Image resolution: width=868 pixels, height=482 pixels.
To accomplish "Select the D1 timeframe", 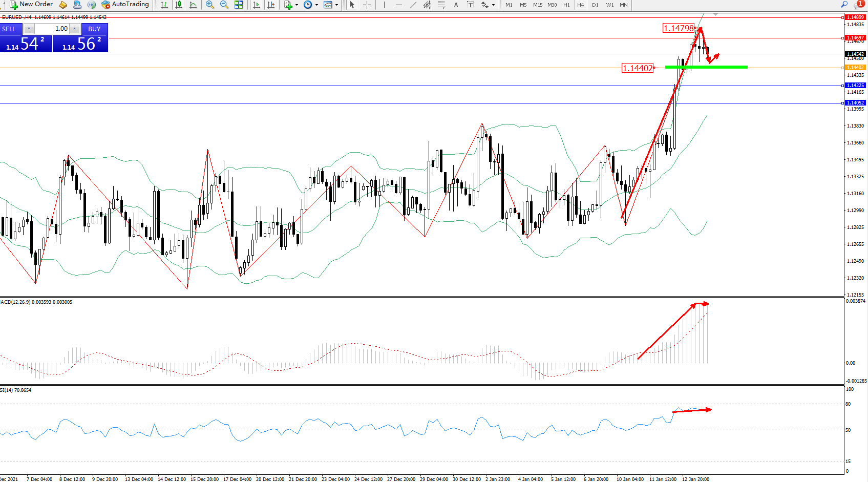I will pyautogui.click(x=595, y=5).
